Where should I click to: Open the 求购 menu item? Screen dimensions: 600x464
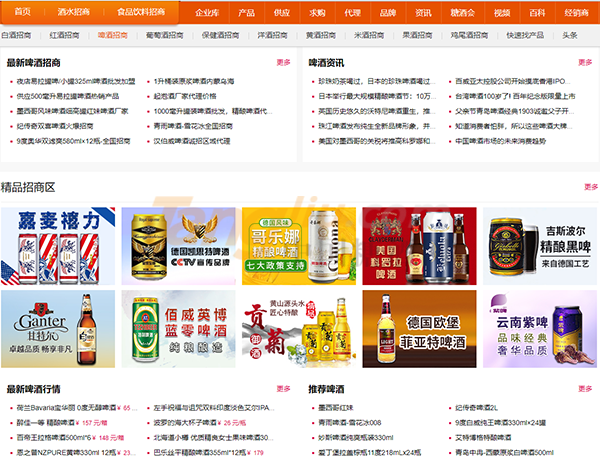(x=317, y=13)
